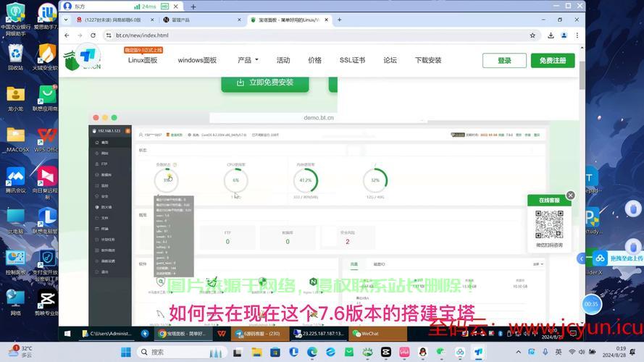
Task: Open the _MACOSX desktop folder
Action: pyautogui.click(x=16, y=140)
